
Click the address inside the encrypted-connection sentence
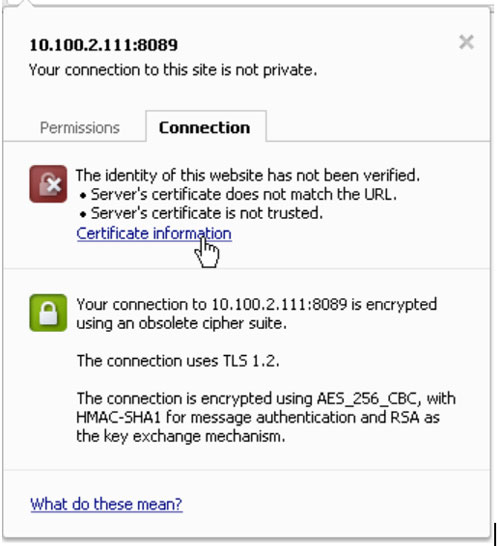pos(279,304)
